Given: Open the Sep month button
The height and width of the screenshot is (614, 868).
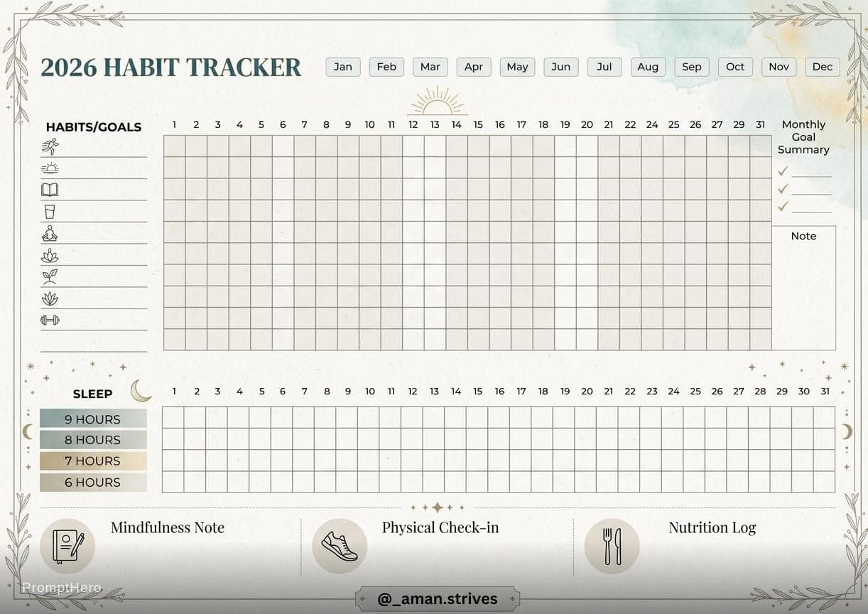Looking at the screenshot, I should [692, 67].
